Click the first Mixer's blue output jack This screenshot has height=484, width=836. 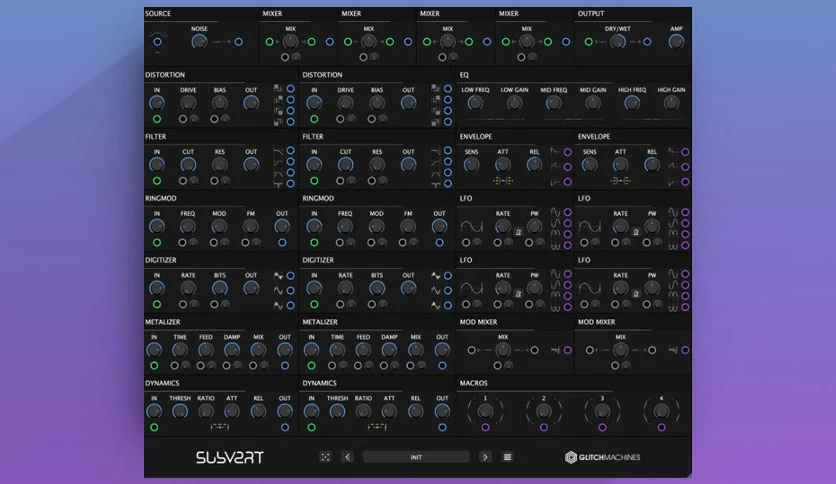tap(329, 42)
